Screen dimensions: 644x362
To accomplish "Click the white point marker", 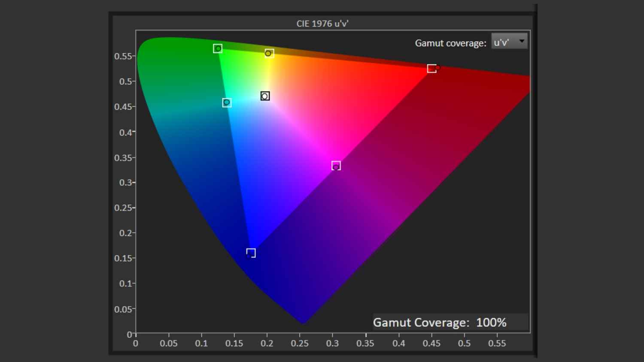I will [265, 96].
